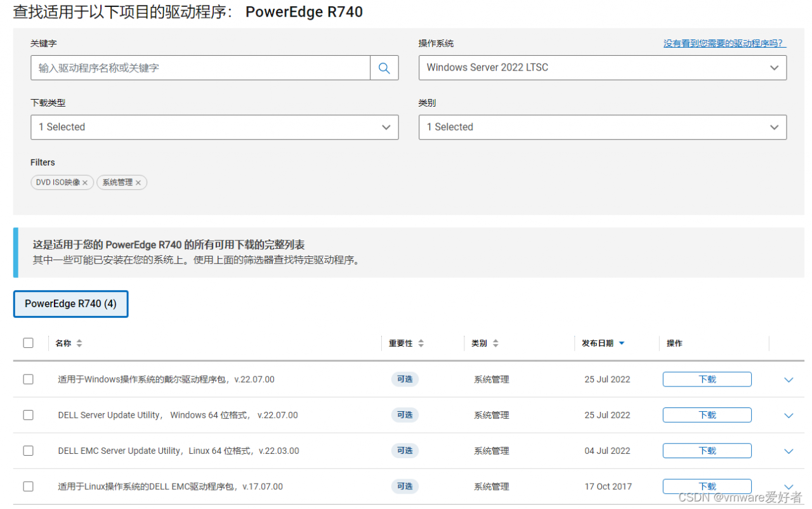
Task: Click 系统管理 category cell in the 17 Oct 2017 row
Action: click(492, 487)
